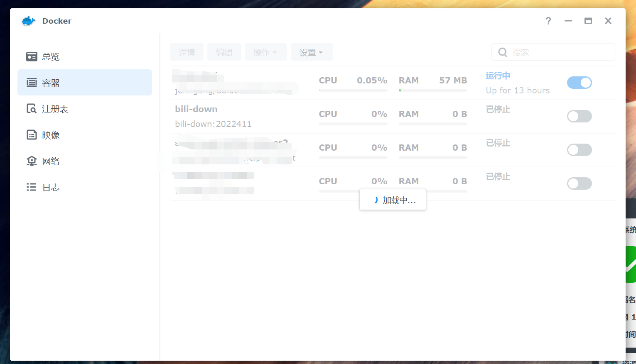Click the 网络 network icon in sidebar
This screenshot has height=364, width=636.
[x=32, y=161]
